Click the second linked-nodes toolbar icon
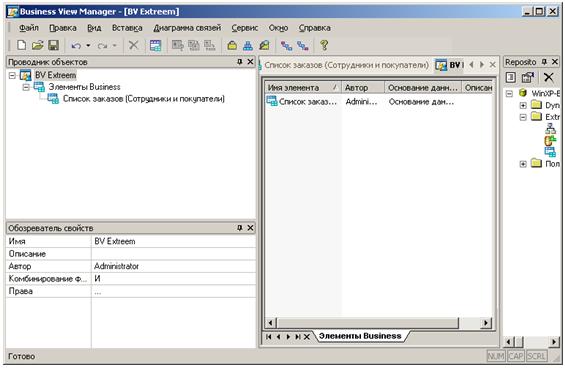 pyautogui.click(x=302, y=45)
